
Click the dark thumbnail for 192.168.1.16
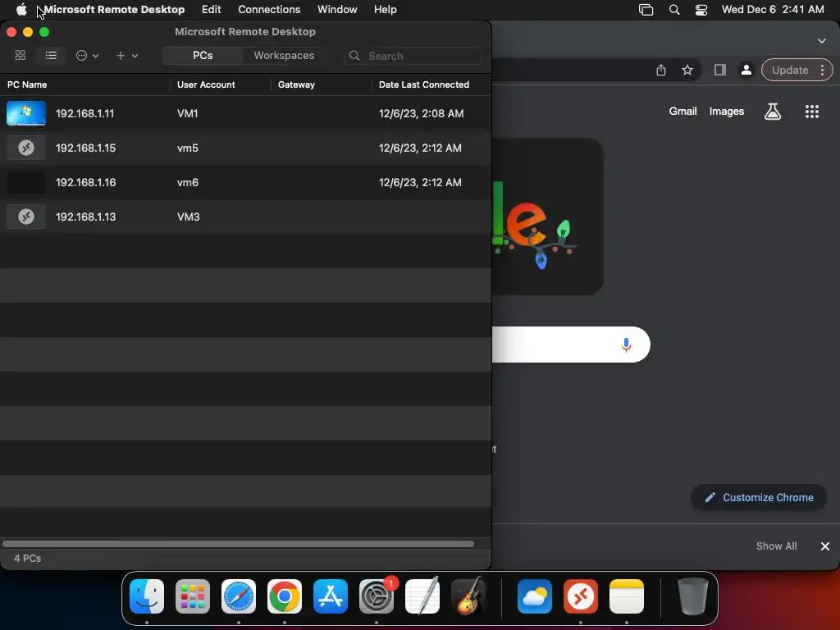click(26, 182)
